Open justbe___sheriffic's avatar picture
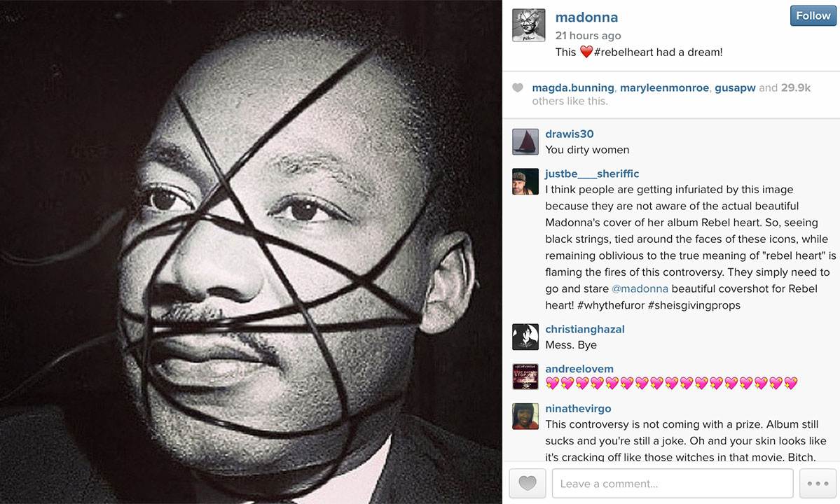Screen dimensions: 840x504 (x=525, y=181)
